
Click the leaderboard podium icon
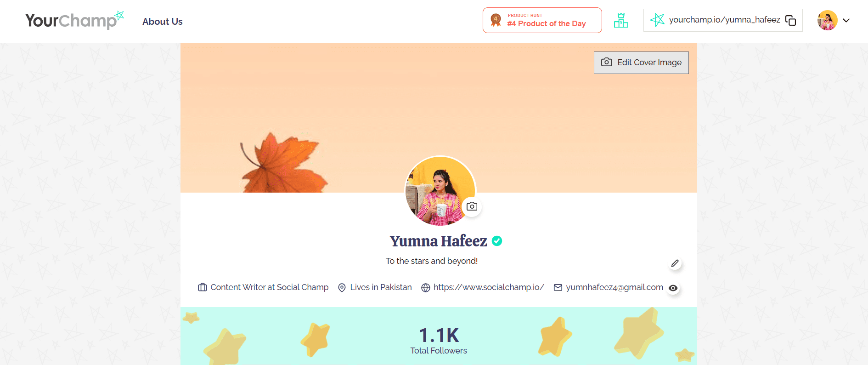coord(621,20)
